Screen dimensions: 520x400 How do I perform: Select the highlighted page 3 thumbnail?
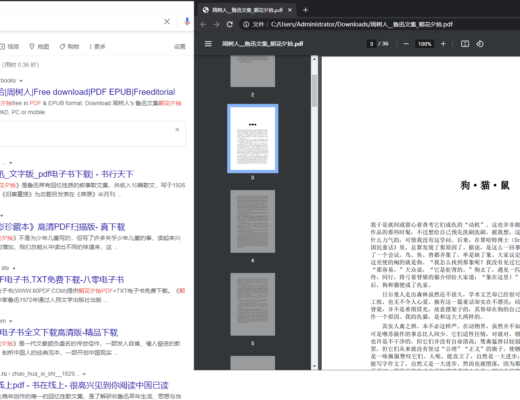[253, 138]
